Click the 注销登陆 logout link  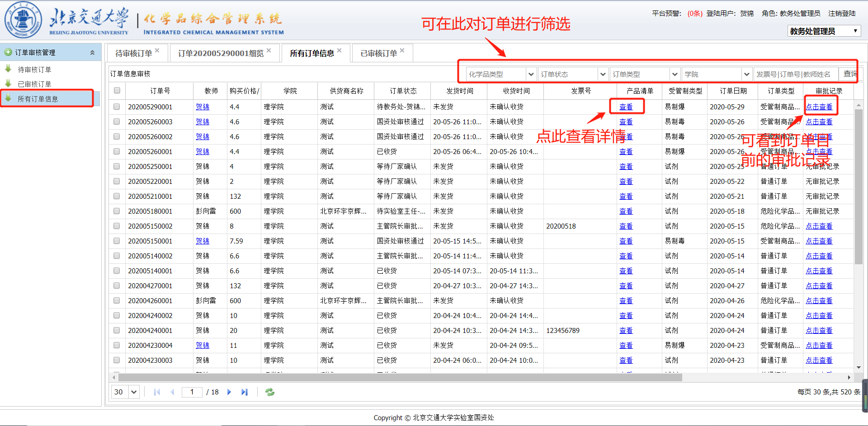coord(842,14)
